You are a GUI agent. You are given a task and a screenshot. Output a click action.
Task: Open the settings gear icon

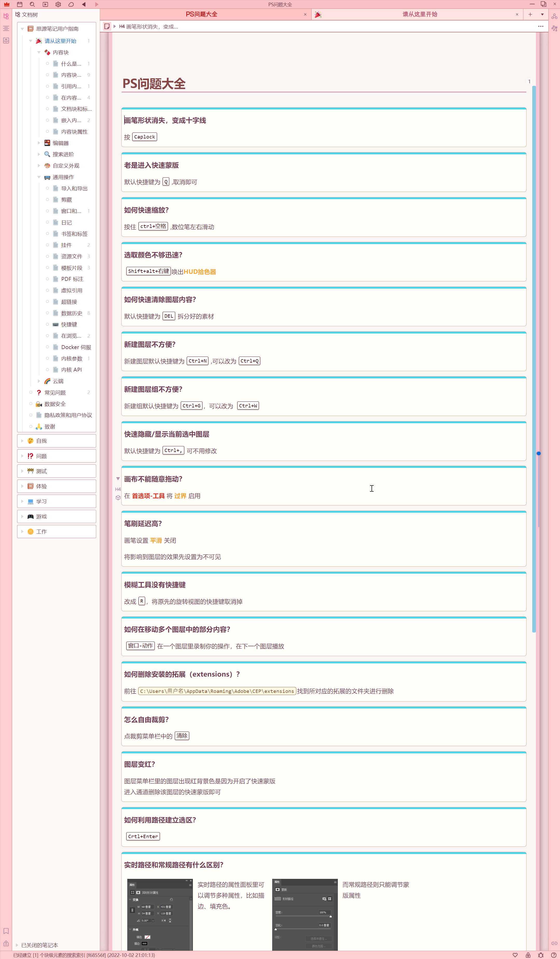point(58,5)
